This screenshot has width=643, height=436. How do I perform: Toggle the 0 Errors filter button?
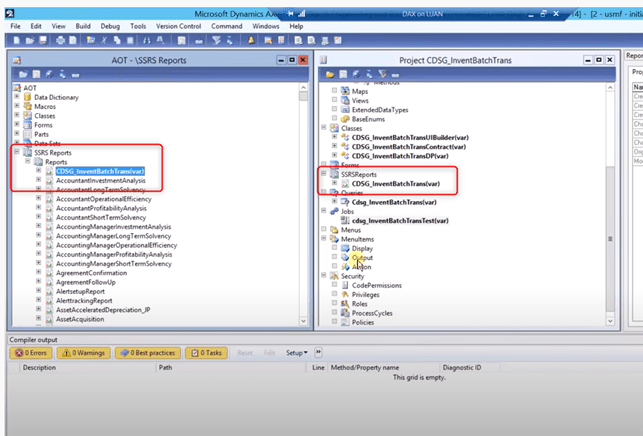coord(31,353)
